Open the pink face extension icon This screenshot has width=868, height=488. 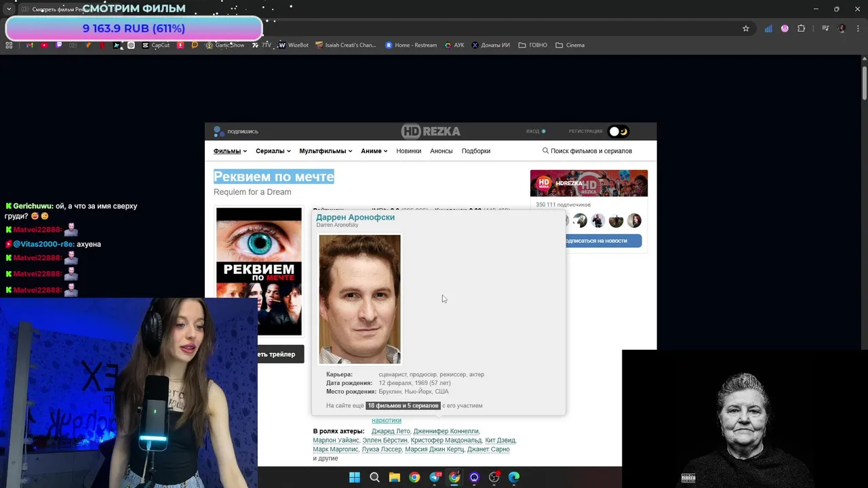tap(785, 28)
